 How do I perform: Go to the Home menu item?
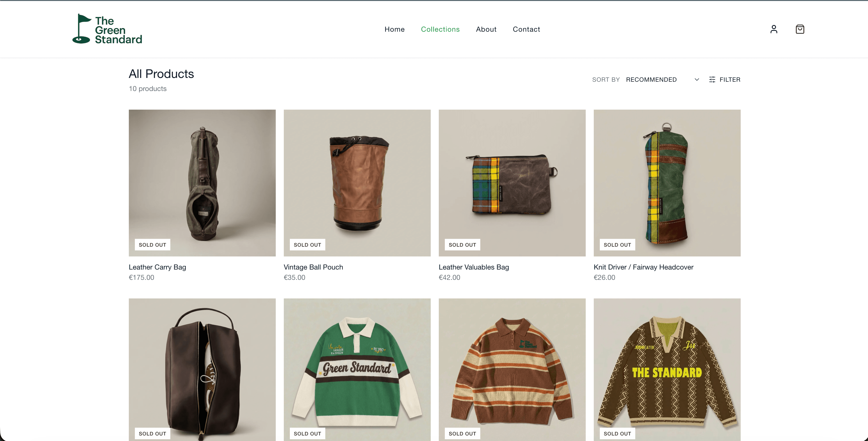pyautogui.click(x=394, y=29)
